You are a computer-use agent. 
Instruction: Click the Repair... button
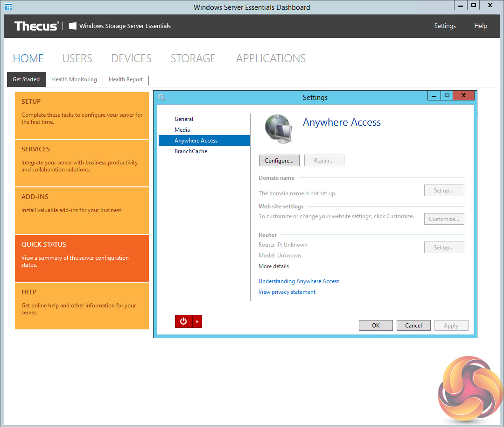click(x=324, y=161)
